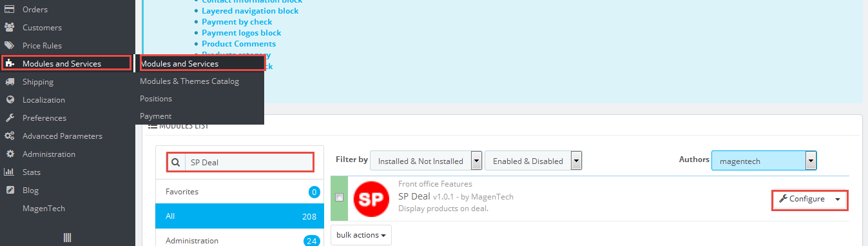
Task: Click the Stats bar chart icon
Action: click(x=10, y=172)
